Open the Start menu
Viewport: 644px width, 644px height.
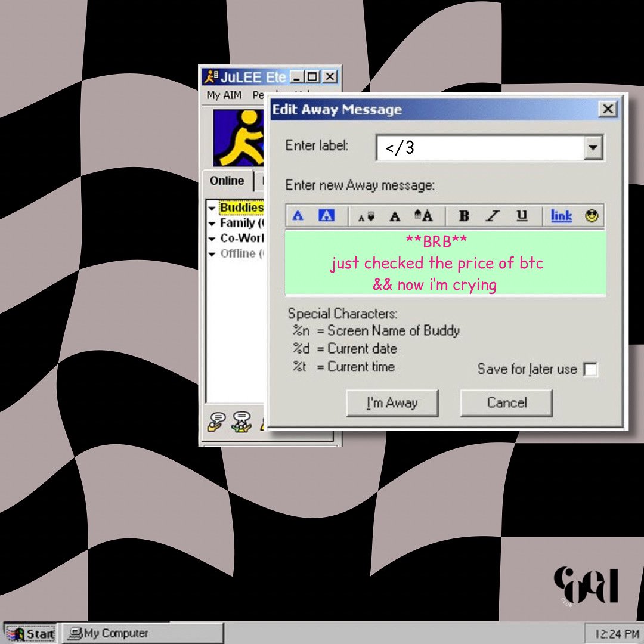coord(30,633)
